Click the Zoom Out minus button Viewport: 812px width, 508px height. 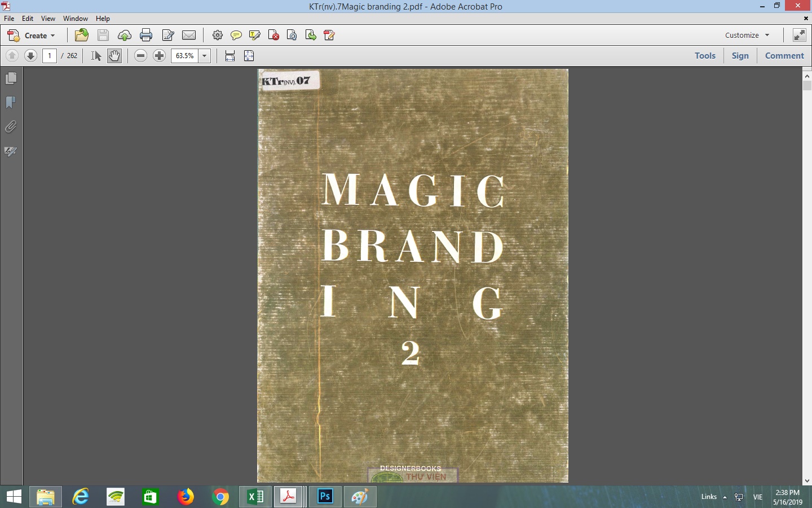141,55
